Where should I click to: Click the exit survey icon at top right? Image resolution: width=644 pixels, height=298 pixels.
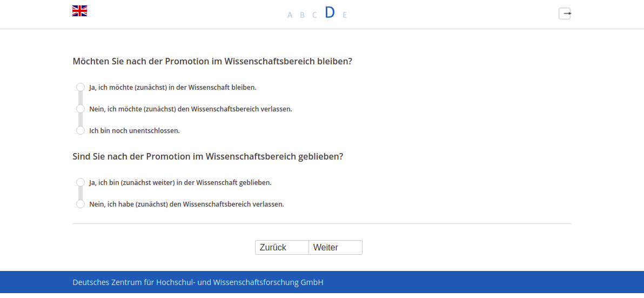coord(565,14)
